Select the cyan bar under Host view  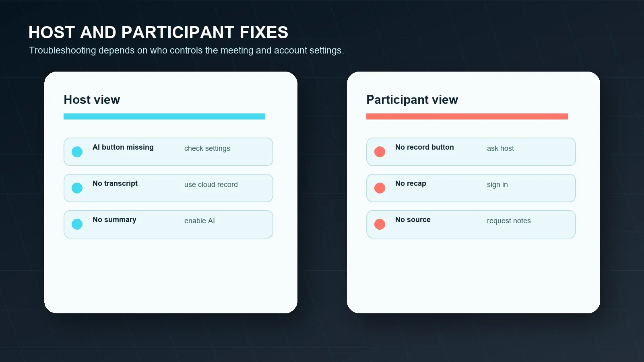click(x=164, y=116)
